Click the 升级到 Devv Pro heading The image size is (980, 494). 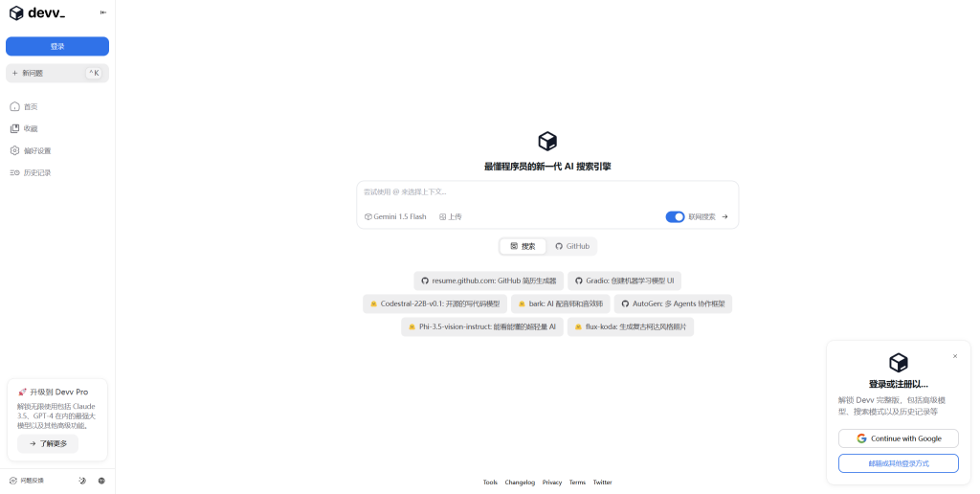[x=54, y=393]
